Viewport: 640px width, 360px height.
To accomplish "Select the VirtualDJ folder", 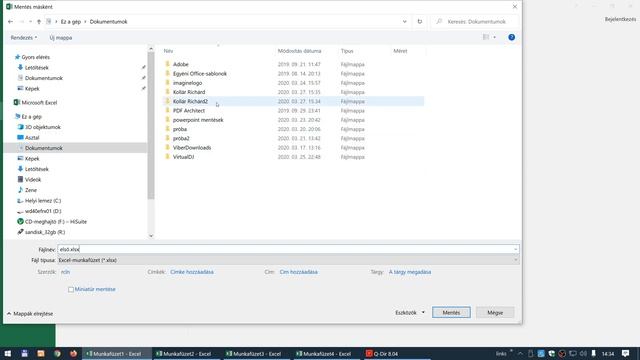I will [183, 157].
